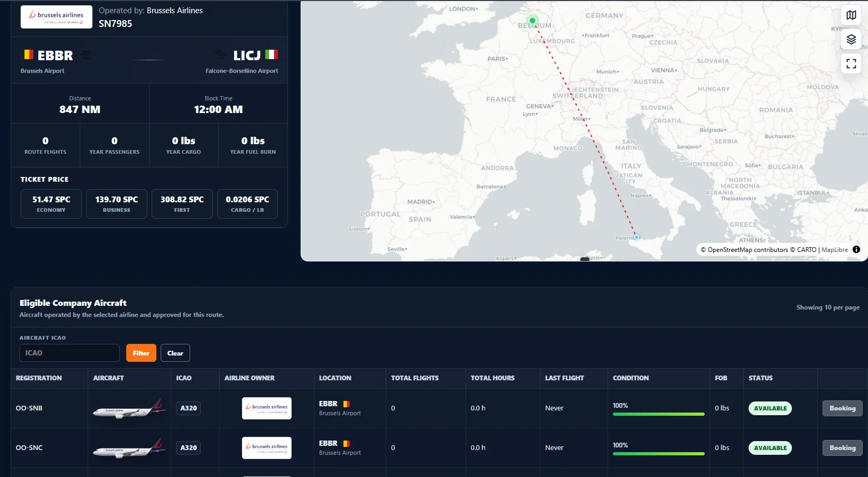The image size is (868, 477).
Task: Click condition progress bar for OO-SNC
Action: pos(659,454)
